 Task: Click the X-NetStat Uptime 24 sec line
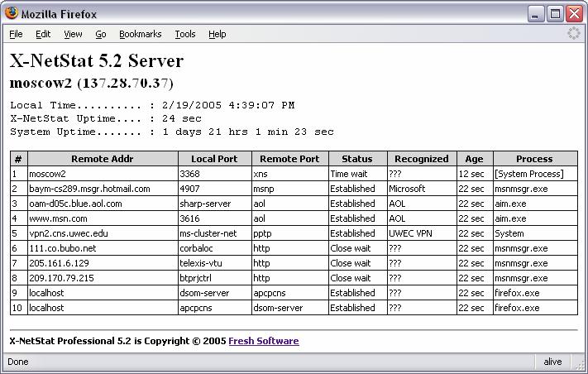point(106,118)
